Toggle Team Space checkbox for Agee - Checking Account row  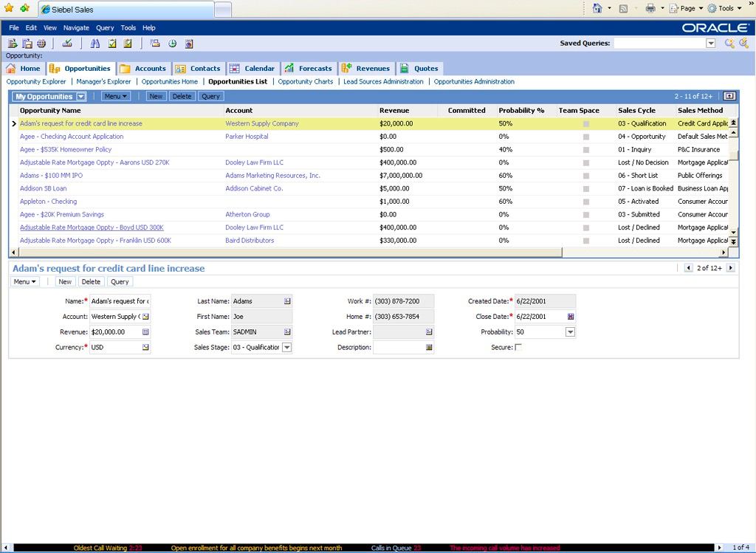click(x=585, y=137)
